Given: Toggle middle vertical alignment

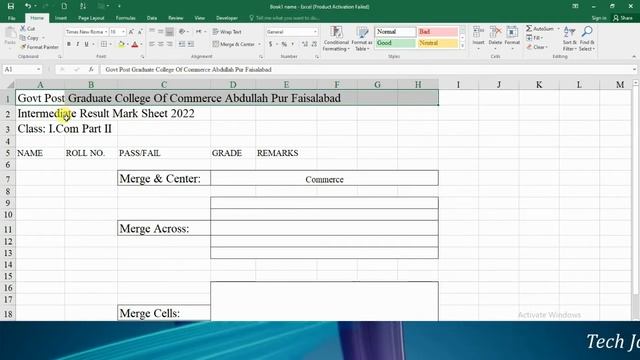Looking at the screenshot, I should (x=161, y=31).
